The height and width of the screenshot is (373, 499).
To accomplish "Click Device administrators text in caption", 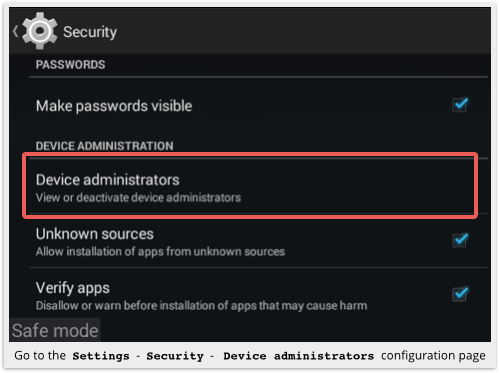I will [299, 356].
